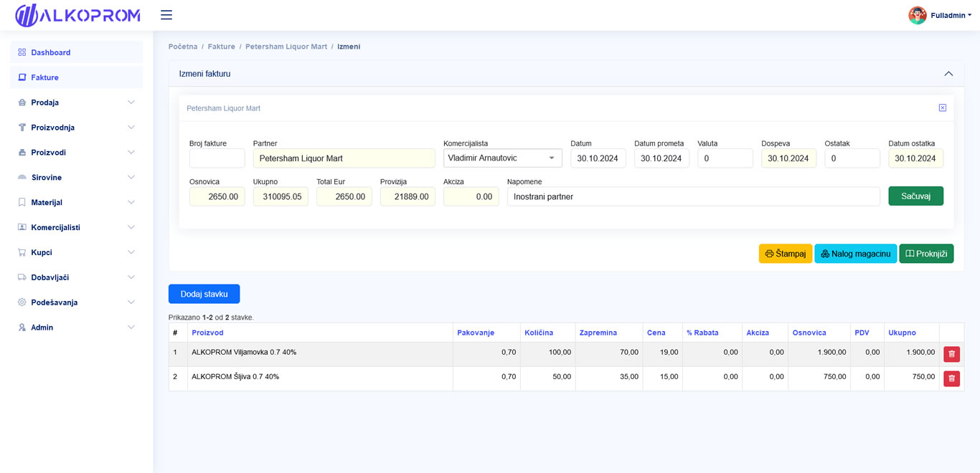The image size is (980, 473).
Task: Click the Sačuvaj button
Action: (x=915, y=196)
